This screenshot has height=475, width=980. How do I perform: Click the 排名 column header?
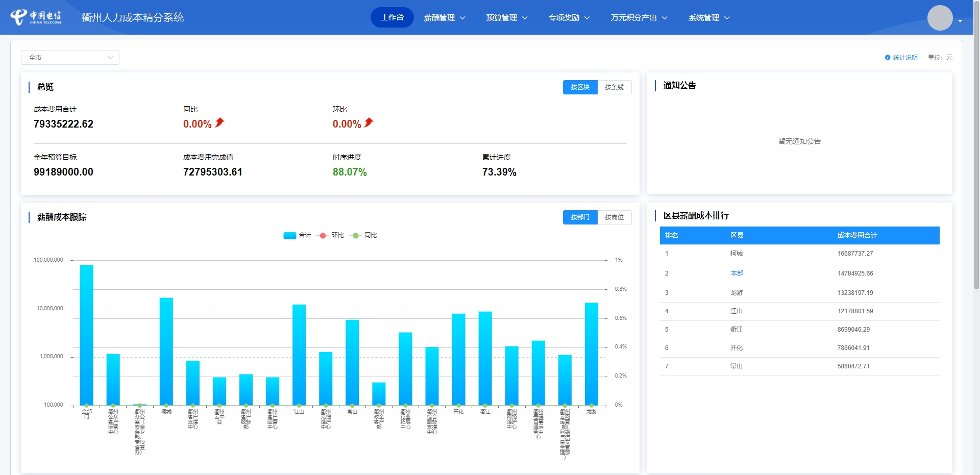(x=672, y=235)
